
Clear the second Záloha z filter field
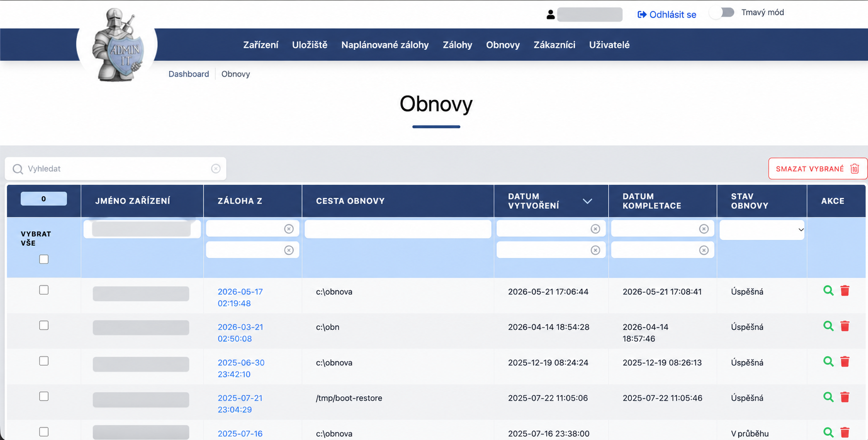[289, 250]
